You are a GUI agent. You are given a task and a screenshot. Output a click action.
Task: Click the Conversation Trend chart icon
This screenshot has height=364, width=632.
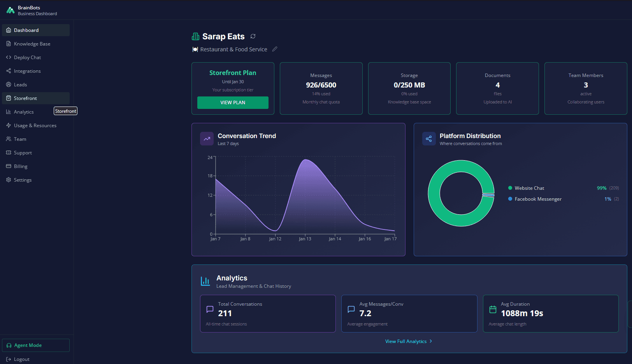coord(207,138)
